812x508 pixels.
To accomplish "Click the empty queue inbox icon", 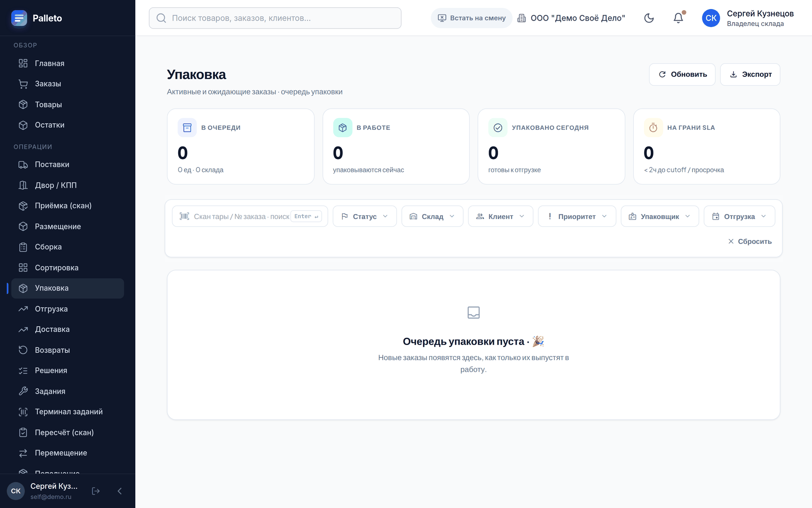I will pyautogui.click(x=474, y=312).
